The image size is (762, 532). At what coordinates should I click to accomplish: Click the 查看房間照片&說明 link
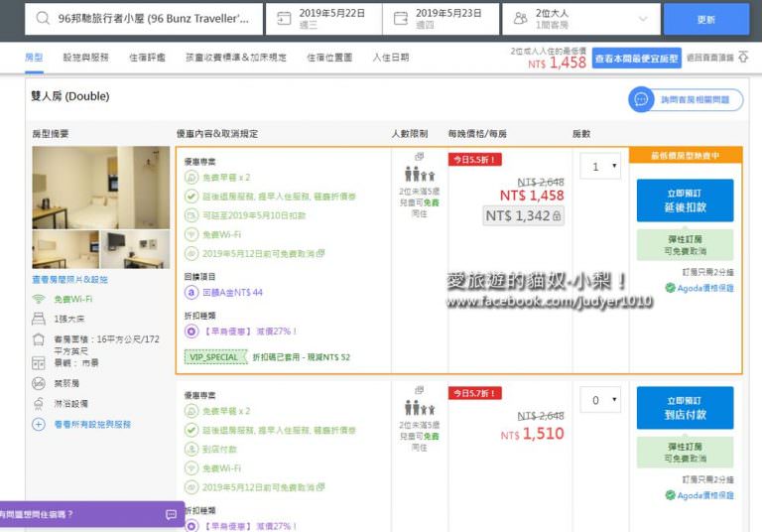[69, 280]
